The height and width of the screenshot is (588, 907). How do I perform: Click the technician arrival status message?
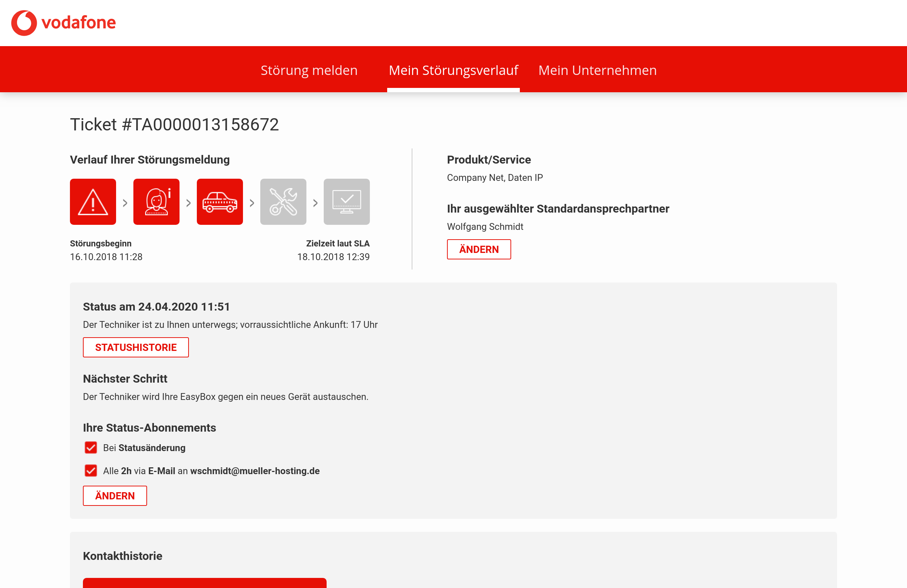pos(230,325)
